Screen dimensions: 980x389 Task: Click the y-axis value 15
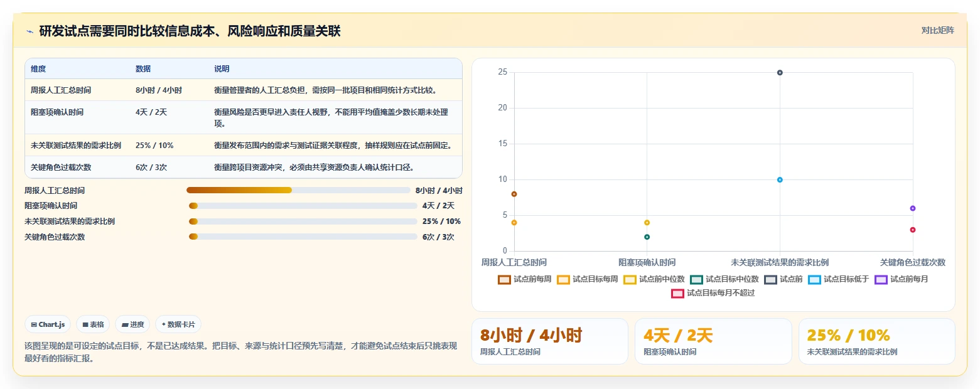(x=502, y=144)
